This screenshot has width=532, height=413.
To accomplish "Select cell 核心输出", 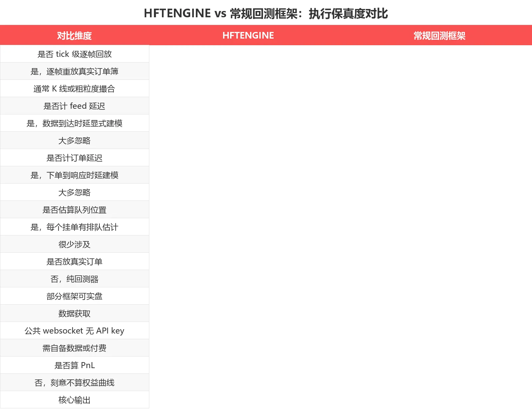I will (x=74, y=400).
